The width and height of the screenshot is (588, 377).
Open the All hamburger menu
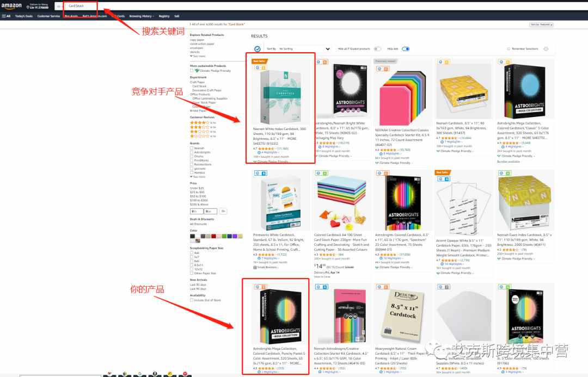pyautogui.click(x=6, y=16)
